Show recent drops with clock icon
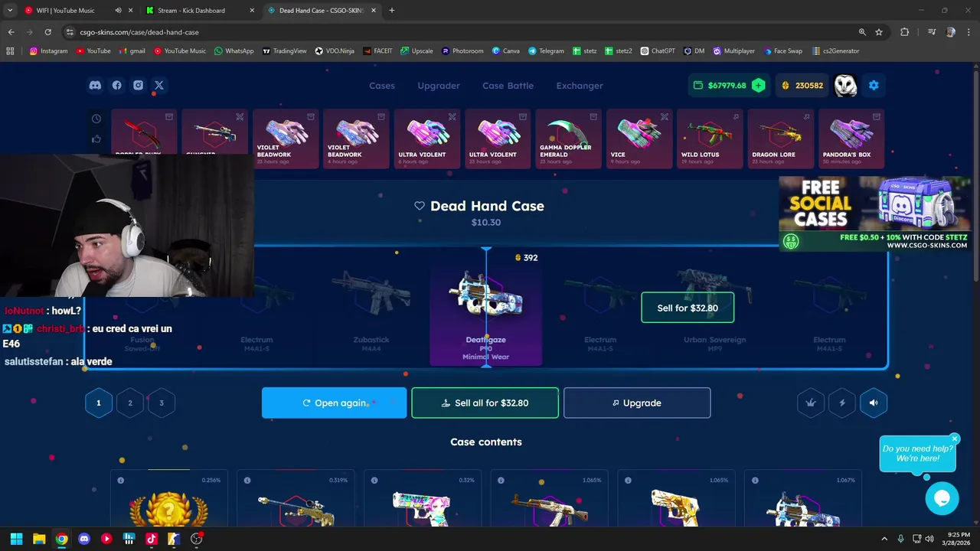This screenshot has width=980, height=551. [96, 119]
